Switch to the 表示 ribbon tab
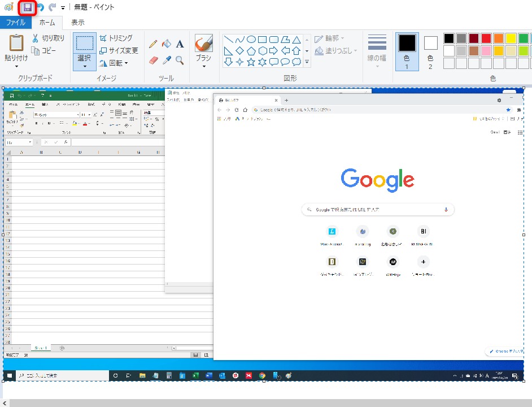 pos(78,23)
